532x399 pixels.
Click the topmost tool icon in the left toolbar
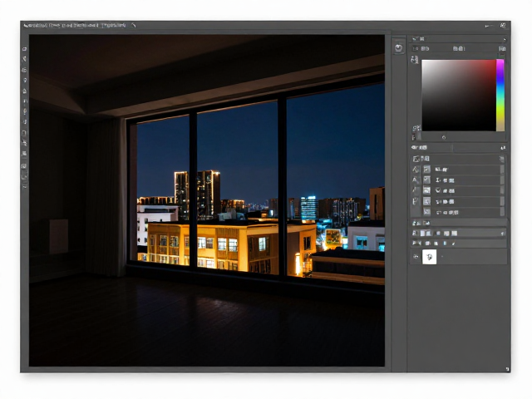(25, 49)
